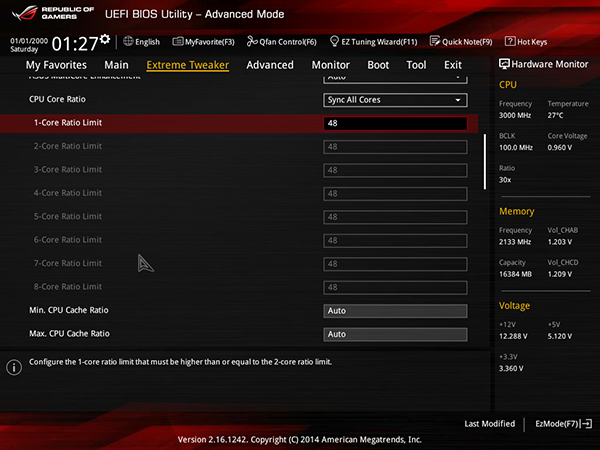Click the Hardware Monitor title
Viewport: 600px width, 450px height.
[x=549, y=64]
